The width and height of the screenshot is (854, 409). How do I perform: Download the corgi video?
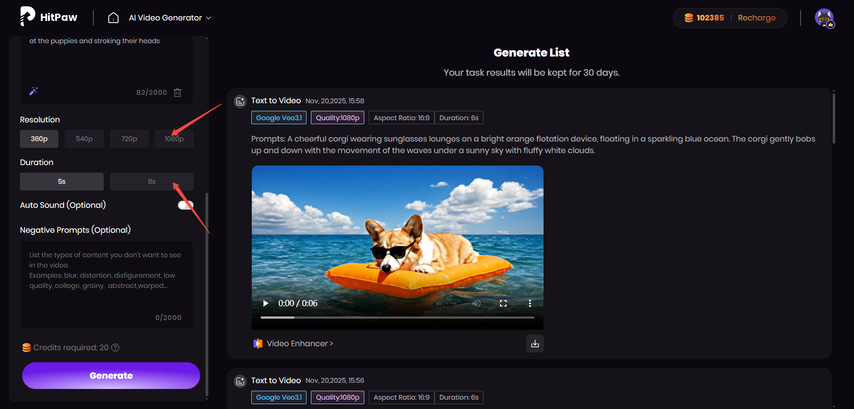(x=535, y=344)
